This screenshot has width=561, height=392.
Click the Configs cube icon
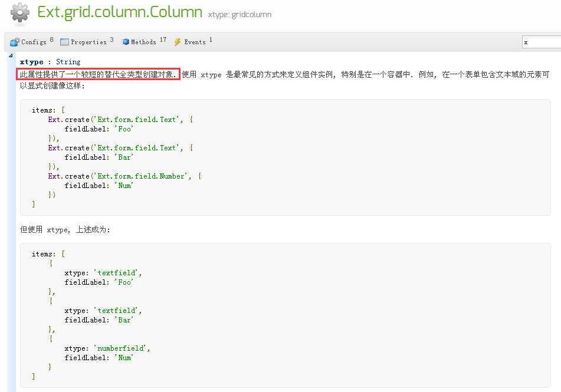[15, 42]
